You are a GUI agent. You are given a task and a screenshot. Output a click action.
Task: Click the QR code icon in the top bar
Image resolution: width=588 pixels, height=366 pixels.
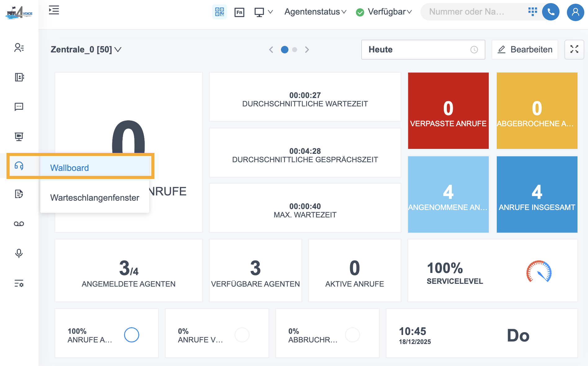click(219, 12)
